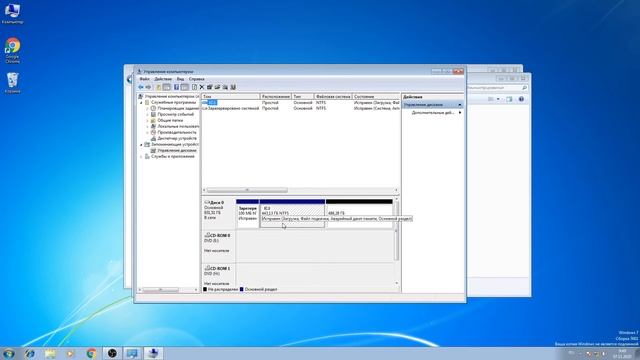Select Просмотр событий in the tree
This screenshot has width=640, height=360.
(x=176, y=115)
